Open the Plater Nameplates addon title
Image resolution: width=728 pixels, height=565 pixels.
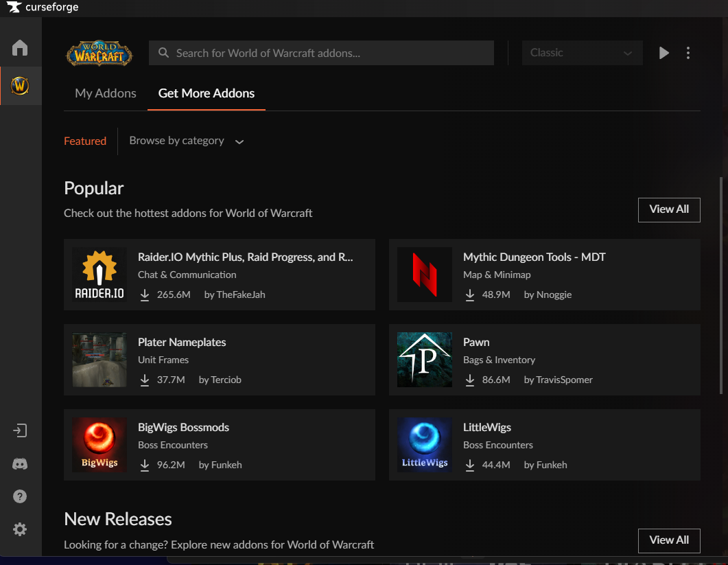point(182,342)
